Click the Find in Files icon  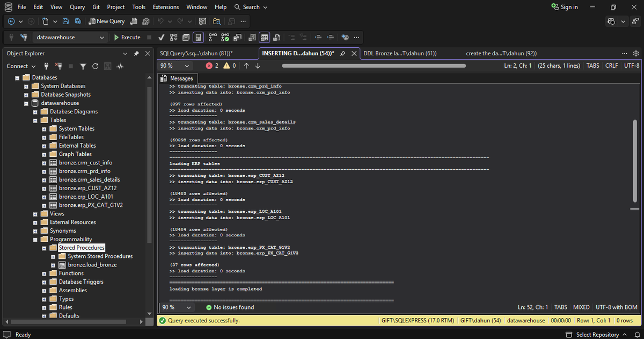[x=216, y=21]
